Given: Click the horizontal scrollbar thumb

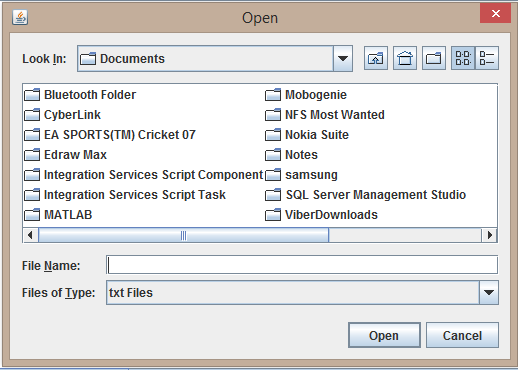Looking at the screenshot, I should [183, 235].
